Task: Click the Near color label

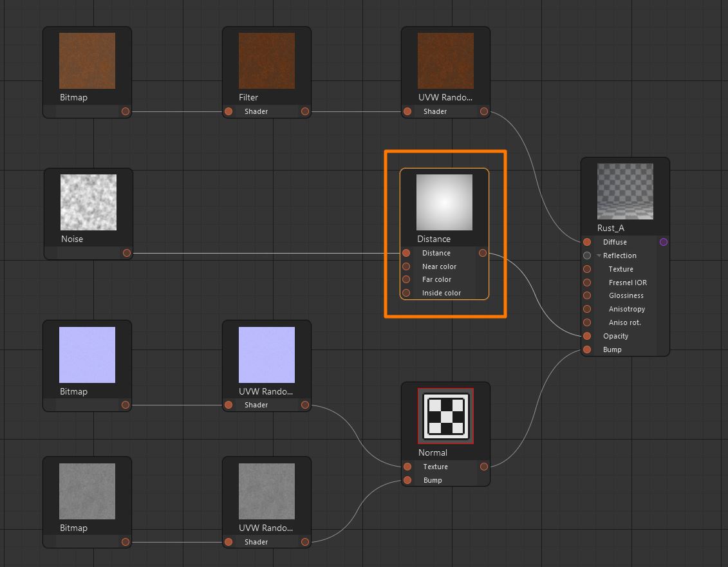Action: pos(439,266)
